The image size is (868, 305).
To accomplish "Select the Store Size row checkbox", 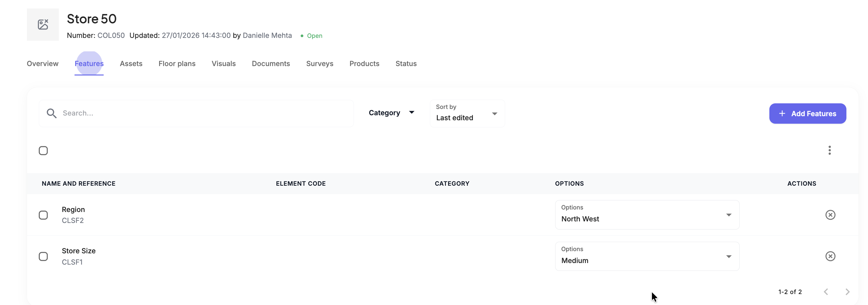I will pyautogui.click(x=43, y=256).
